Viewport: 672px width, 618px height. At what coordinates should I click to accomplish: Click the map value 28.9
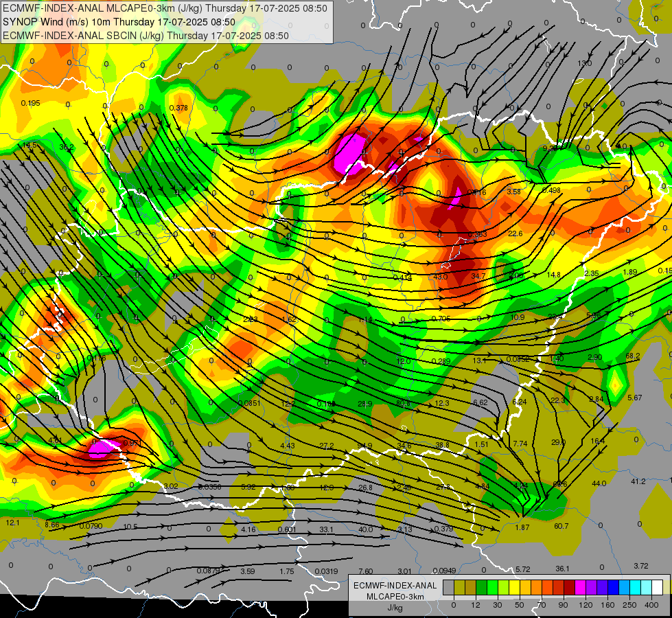[364, 404]
